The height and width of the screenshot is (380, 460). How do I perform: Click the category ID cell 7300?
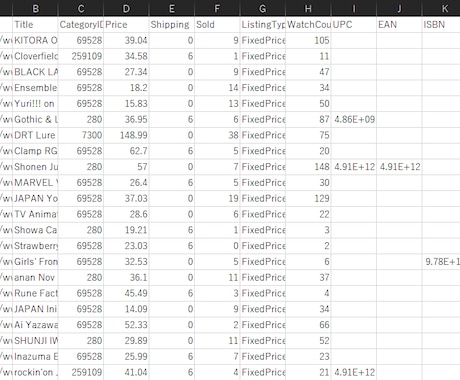(x=81, y=135)
